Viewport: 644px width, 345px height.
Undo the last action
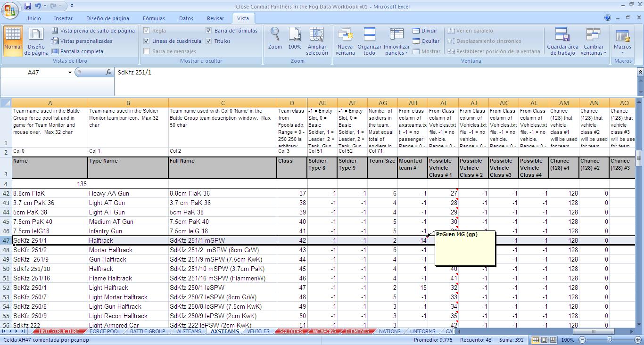pyautogui.click(x=38, y=6)
